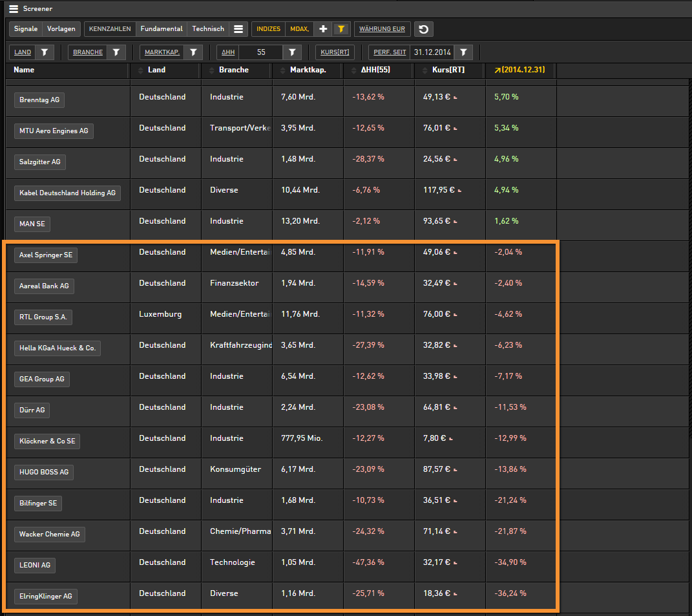This screenshot has height=616, width=692.
Task: Open the Branche filter funnel
Action: coord(116,52)
